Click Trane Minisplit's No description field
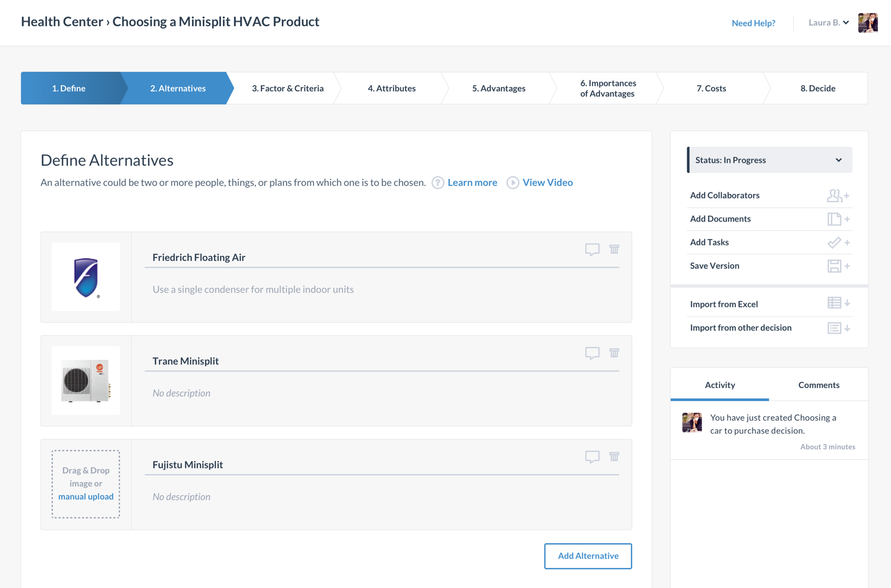Screen dimensions: 891x588 (182, 393)
